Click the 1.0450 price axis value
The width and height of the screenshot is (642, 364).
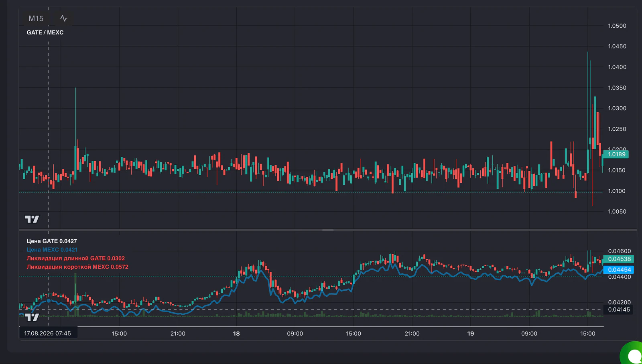tap(617, 46)
